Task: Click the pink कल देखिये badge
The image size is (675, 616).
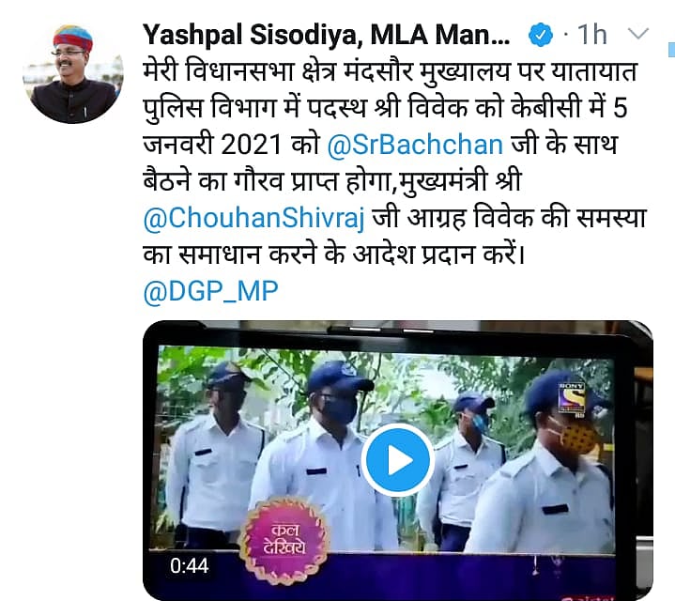Action: tap(284, 538)
